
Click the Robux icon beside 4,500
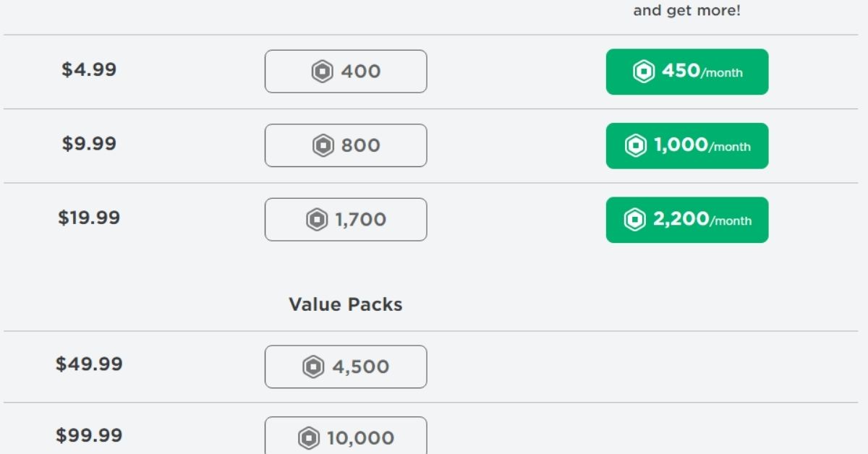coord(313,367)
